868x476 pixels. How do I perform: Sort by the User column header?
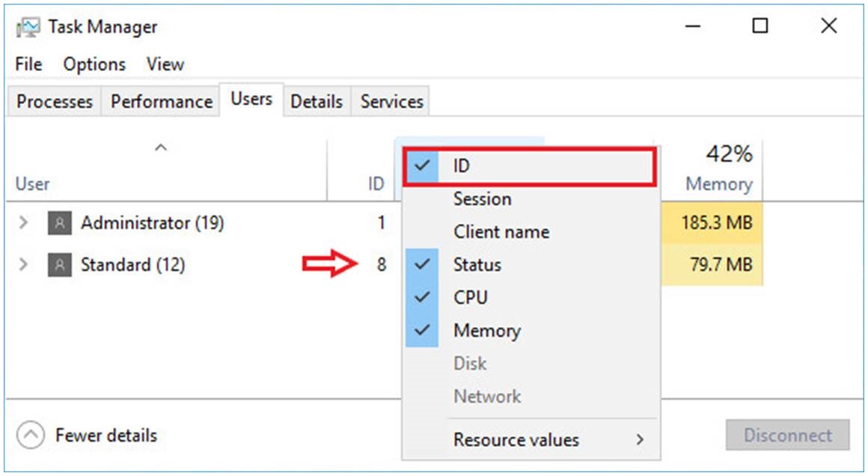click(165, 170)
